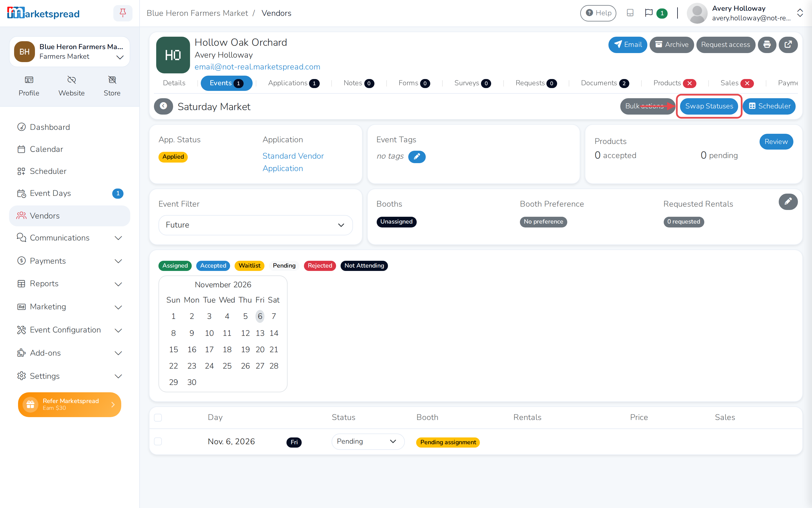Expand Event Configuration menu
Viewport: 812px width, 508px height.
[70, 330]
